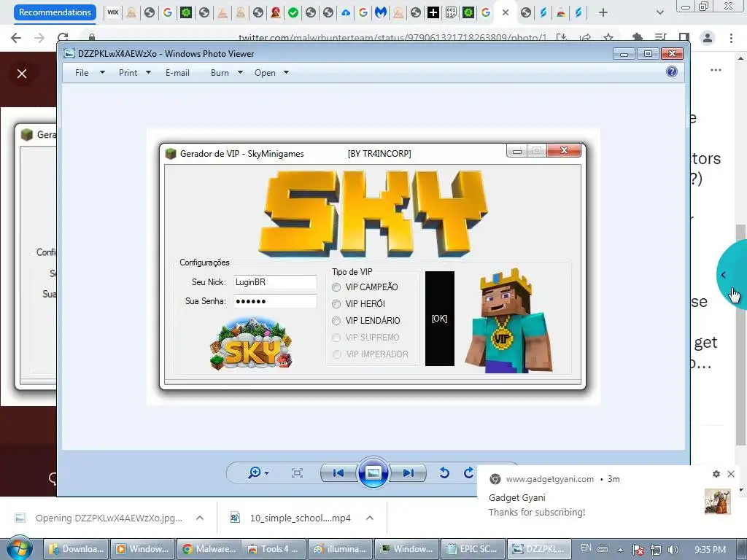Open the Chrome three-dot menu
The height and width of the screenshot is (560, 747).
[731, 38]
